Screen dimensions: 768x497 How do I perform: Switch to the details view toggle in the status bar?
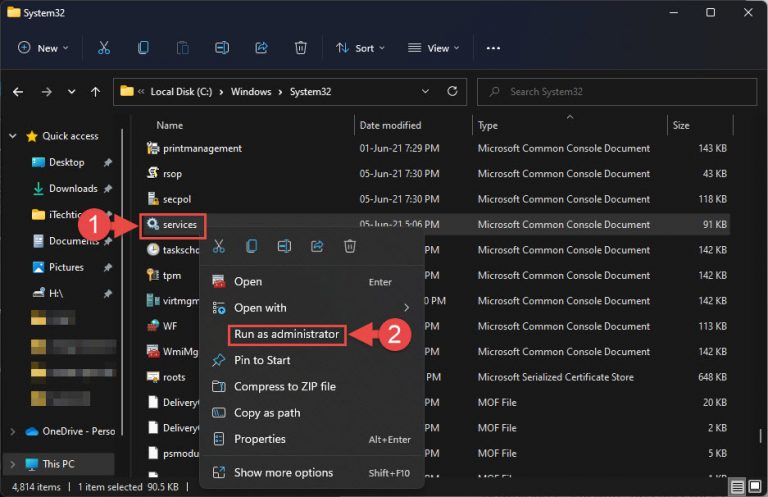(x=737, y=486)
